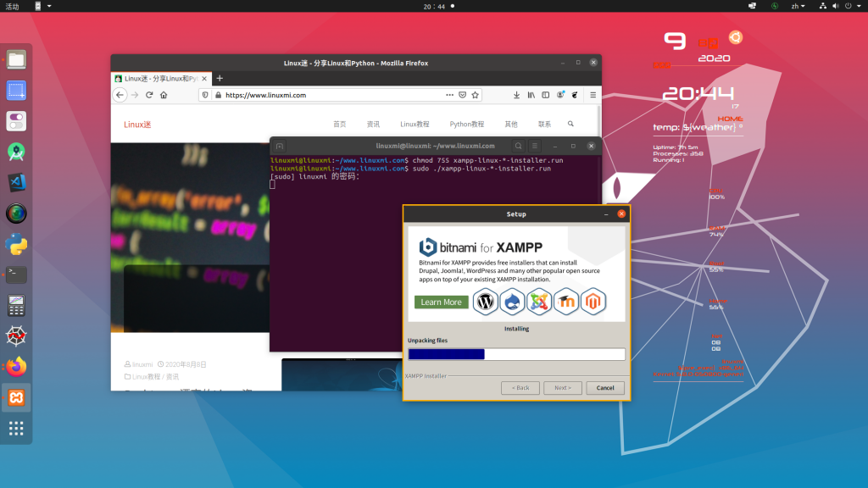868x488 pixels.
Task: Open a new Firefox tab
Action: tap(220, 79)
